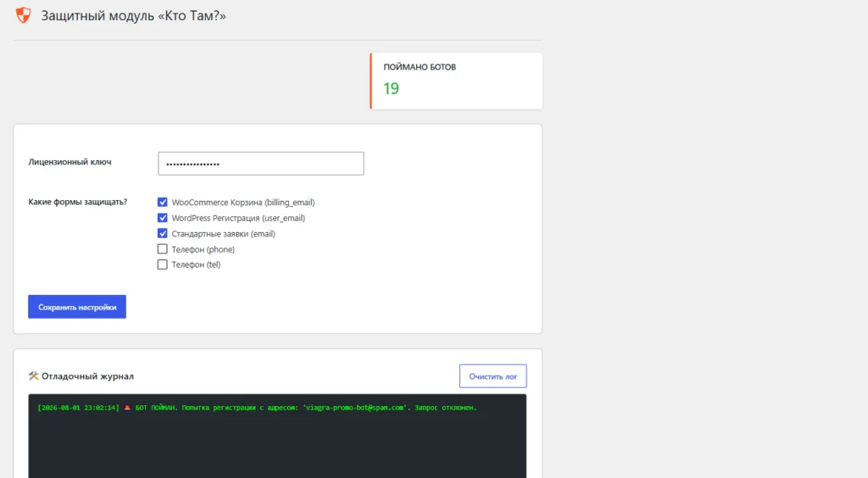Click the Поймано ботов counter card

coord(456,81)
